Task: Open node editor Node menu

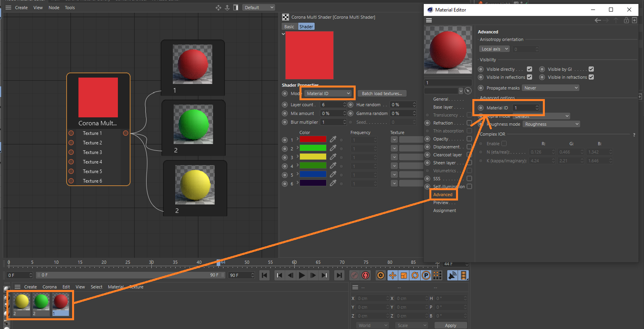Action: (x=54, y=8)
